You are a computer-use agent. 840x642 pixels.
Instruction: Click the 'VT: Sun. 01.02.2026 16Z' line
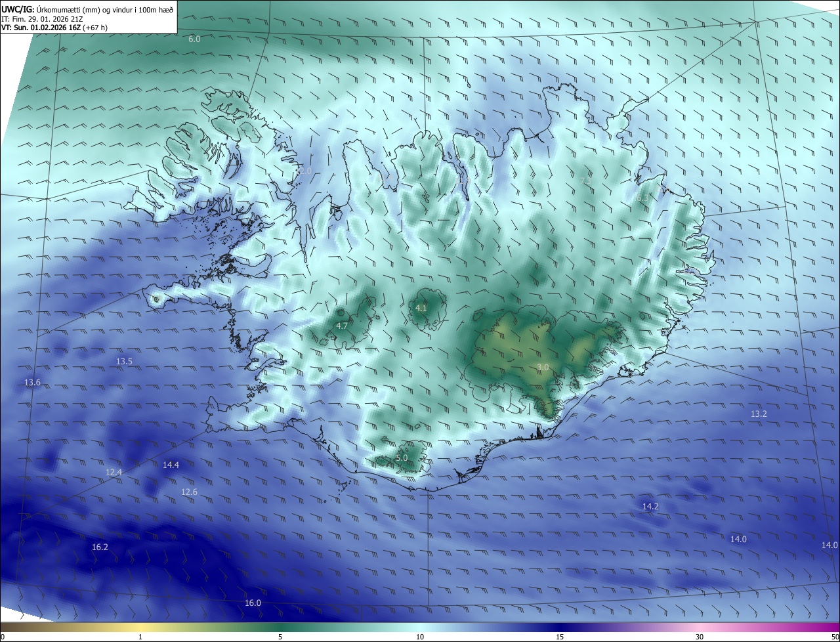54,28
